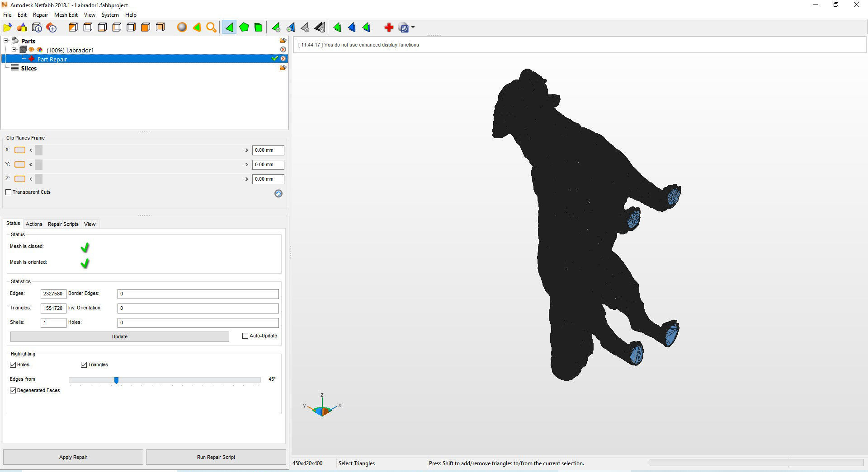Click the create primitive shapes icon

pos(22,28)
